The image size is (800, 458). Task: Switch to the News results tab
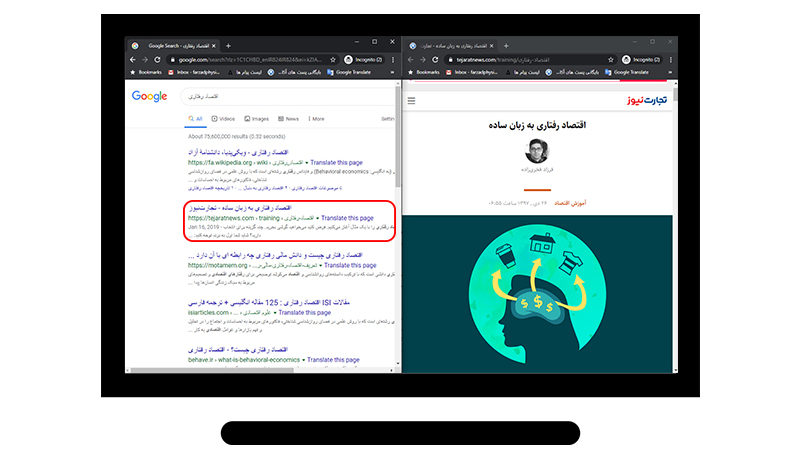(x=289, y=119)
